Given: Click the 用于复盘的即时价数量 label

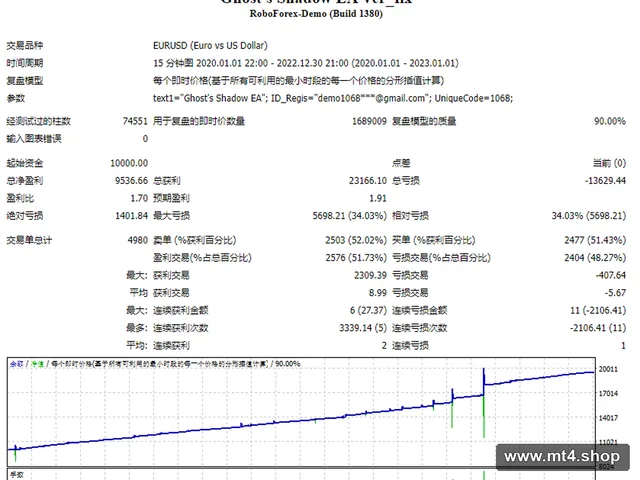Looking at the screenshot, I should tap(199, 121).
